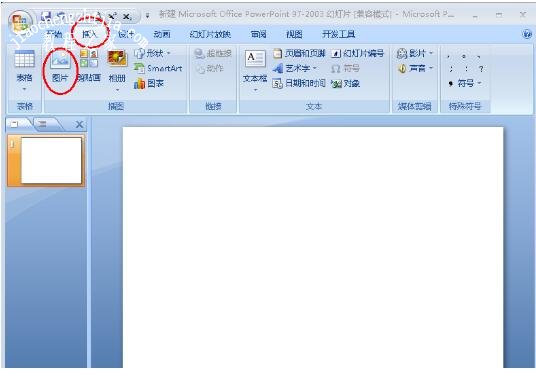Expand the 文本框 dropdown arrow

(255, 90)
